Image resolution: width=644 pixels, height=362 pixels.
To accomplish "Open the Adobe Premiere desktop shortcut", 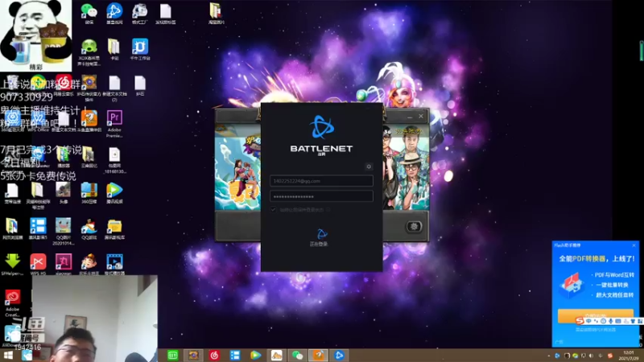I will tap(114, 124).
